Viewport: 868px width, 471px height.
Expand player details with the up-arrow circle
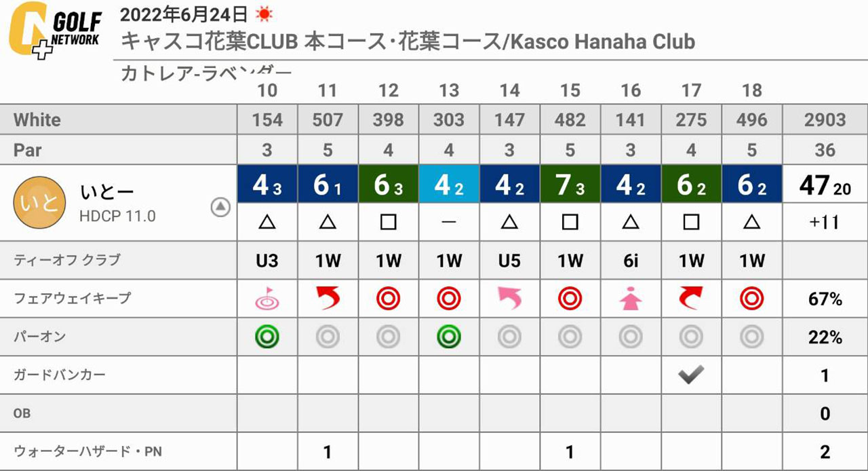pyautogui.click(x=220, y=207)
